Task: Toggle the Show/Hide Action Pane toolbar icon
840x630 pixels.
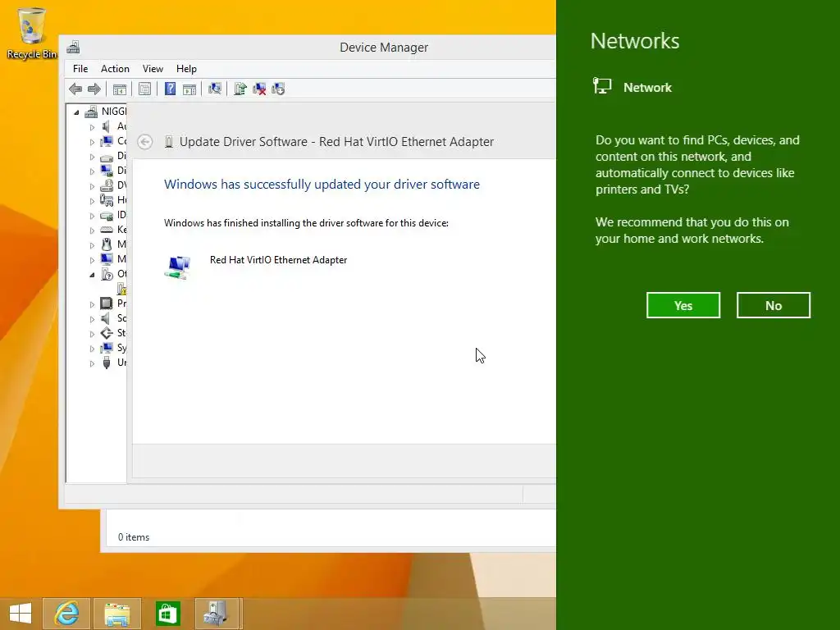Action: tap(189, 89)
